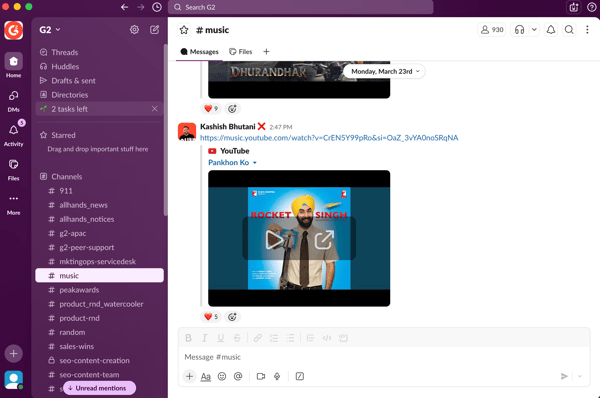This screenshot has height=398, width=600.
Task: Open the #product_rnd_watercooler channel
Action: (x=100, y=304)
